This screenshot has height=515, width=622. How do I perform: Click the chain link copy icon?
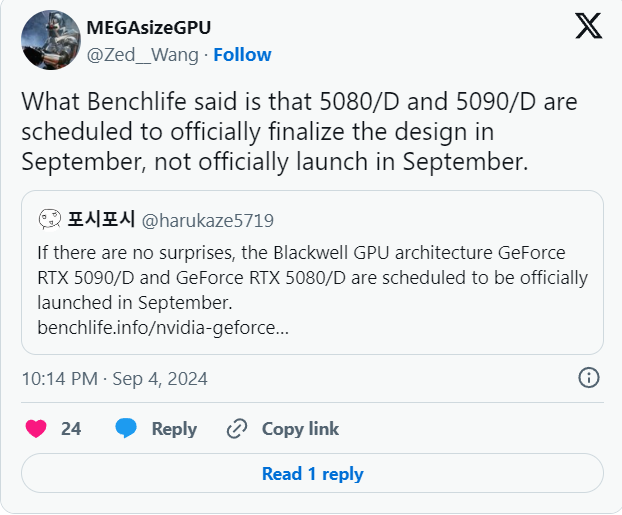click(237, 429)
